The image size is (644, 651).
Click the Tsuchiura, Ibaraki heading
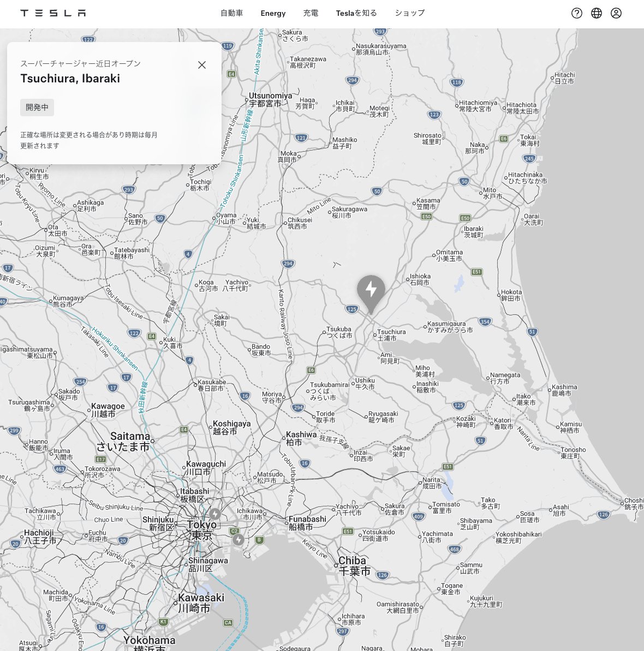point(70,79)
